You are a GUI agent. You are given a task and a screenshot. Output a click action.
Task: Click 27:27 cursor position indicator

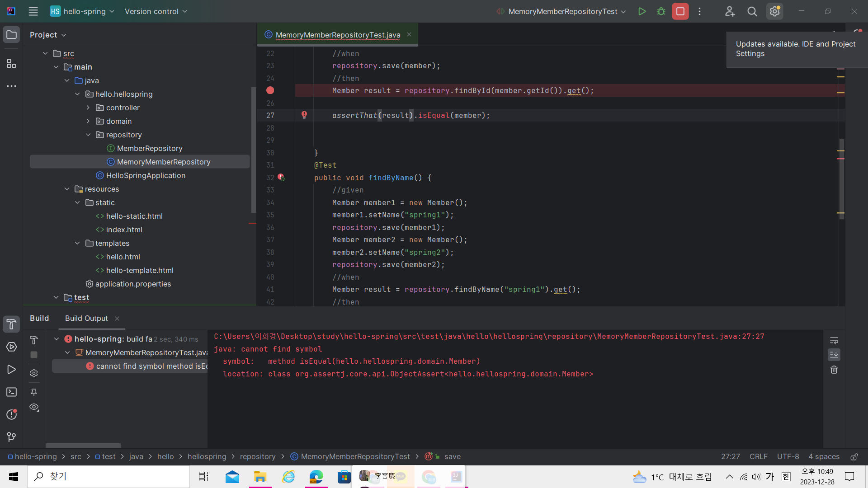click(731, 457)
